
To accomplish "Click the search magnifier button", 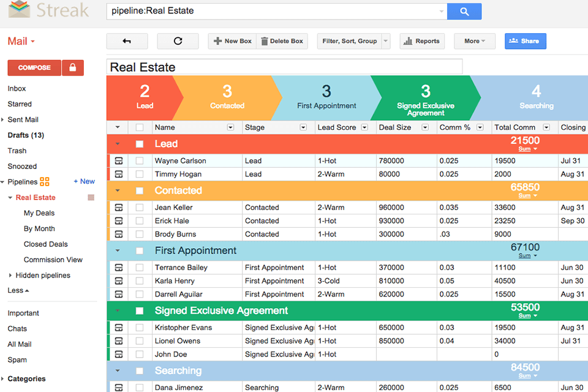I will tap(464, 11).
